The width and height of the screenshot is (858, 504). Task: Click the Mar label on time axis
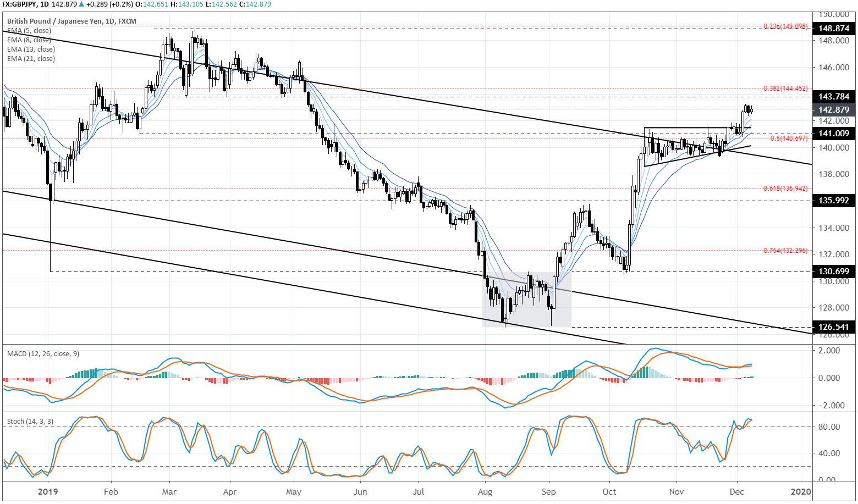pyautogui.click(x=169, y=492)
